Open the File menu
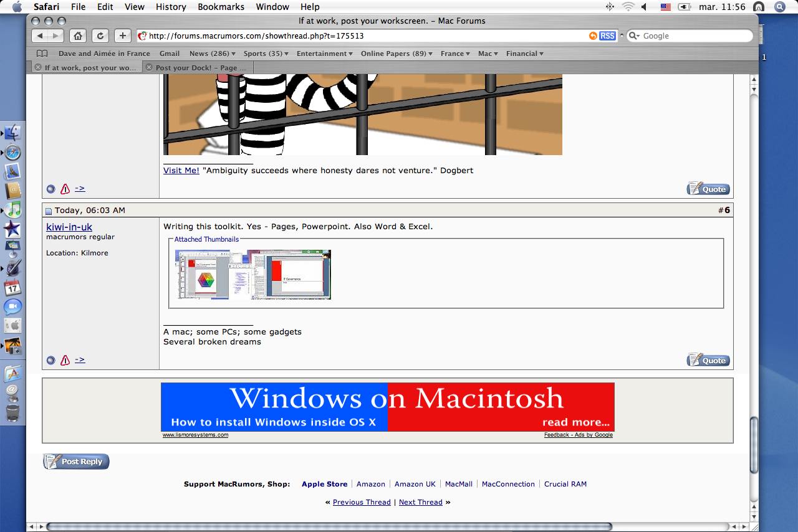The image size is (798, 532). coord(78,7)
